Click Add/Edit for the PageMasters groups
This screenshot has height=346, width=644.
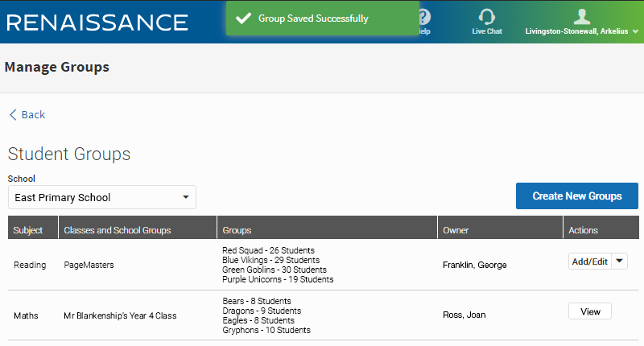590,261
